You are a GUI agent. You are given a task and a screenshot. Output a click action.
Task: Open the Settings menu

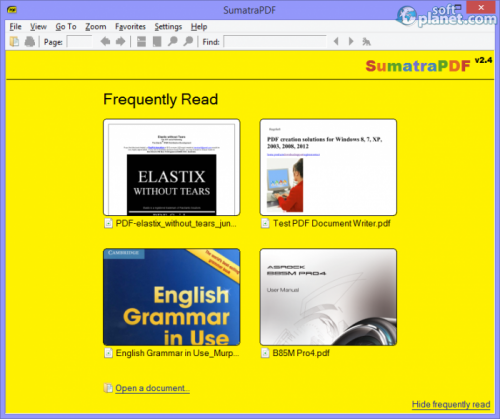(168, 27)
